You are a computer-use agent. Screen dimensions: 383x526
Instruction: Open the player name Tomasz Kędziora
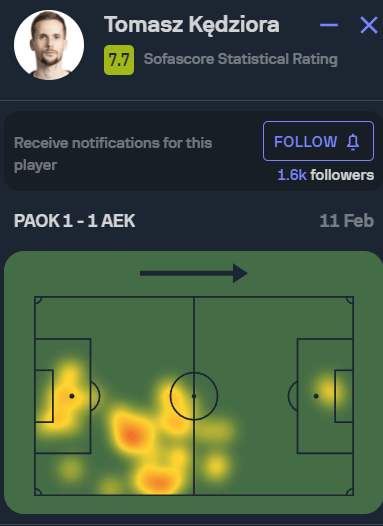click(x=192, y=25)
